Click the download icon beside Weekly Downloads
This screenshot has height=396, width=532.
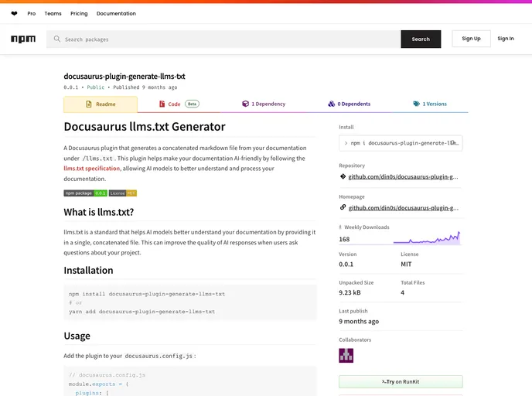coord(340,227)
